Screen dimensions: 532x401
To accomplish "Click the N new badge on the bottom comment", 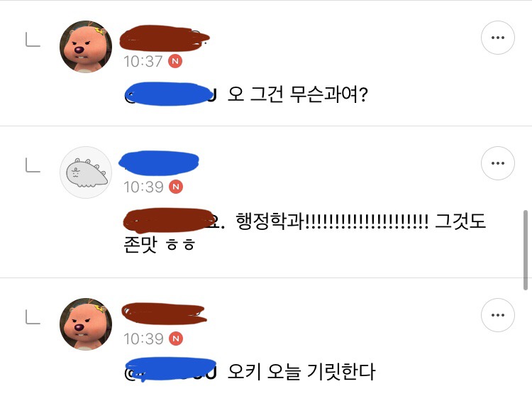I will tap(176, 339).
